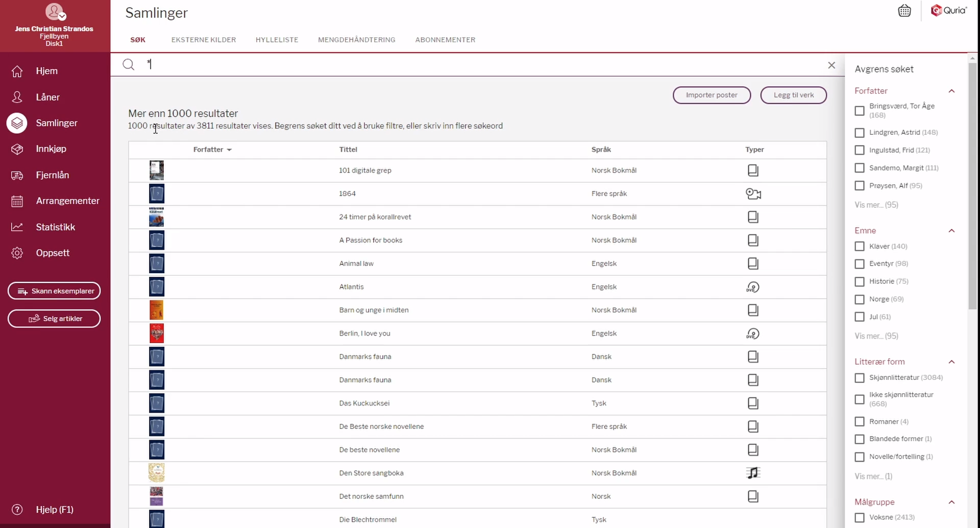This screenshot has height=528, width=980.
Task: Check the Lindgren, Astrid author filter
Action: click(x=860, y=133)
